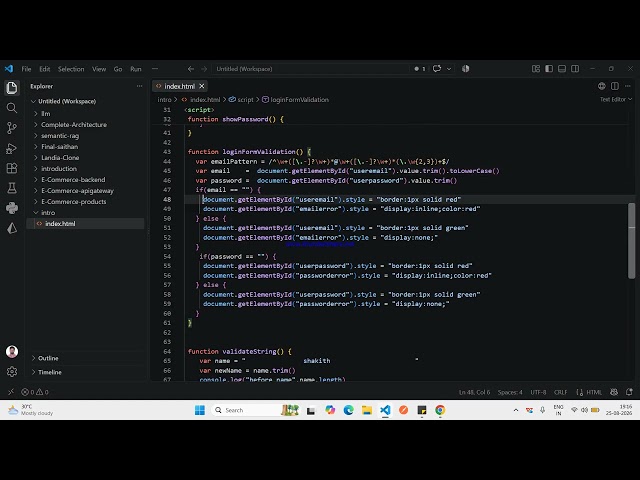Open Run and Debug view
The height and width of the screenshot is (480, 640).
click(12, 148)
